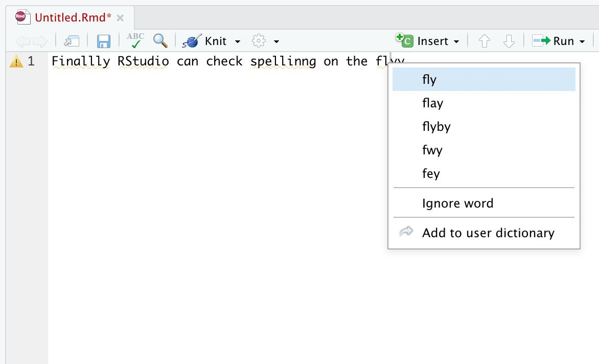Click the Show in new window icon
Viewport: 599px width, 364px height.
72,41
